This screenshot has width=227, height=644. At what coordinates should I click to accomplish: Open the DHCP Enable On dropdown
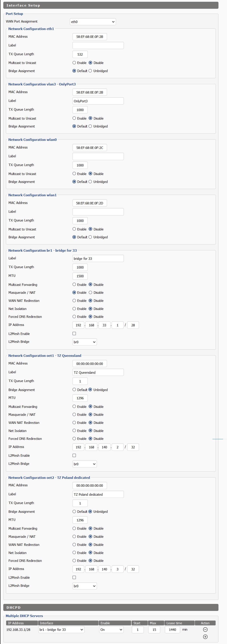coord(111,630)
